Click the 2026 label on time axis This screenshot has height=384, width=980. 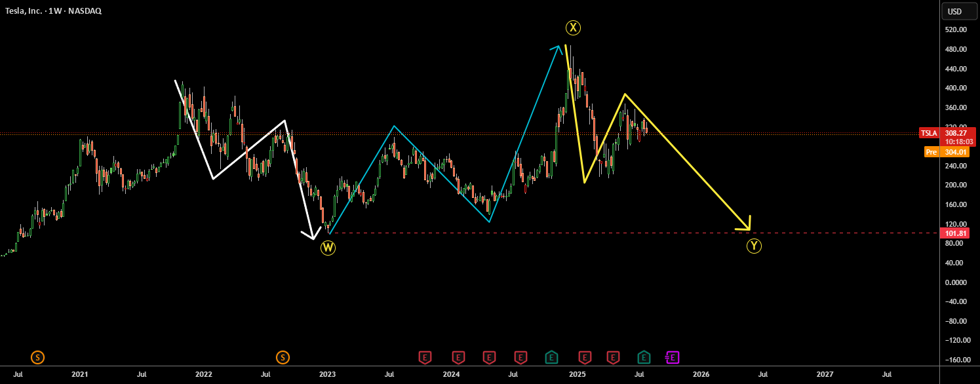tap(701, 374)
